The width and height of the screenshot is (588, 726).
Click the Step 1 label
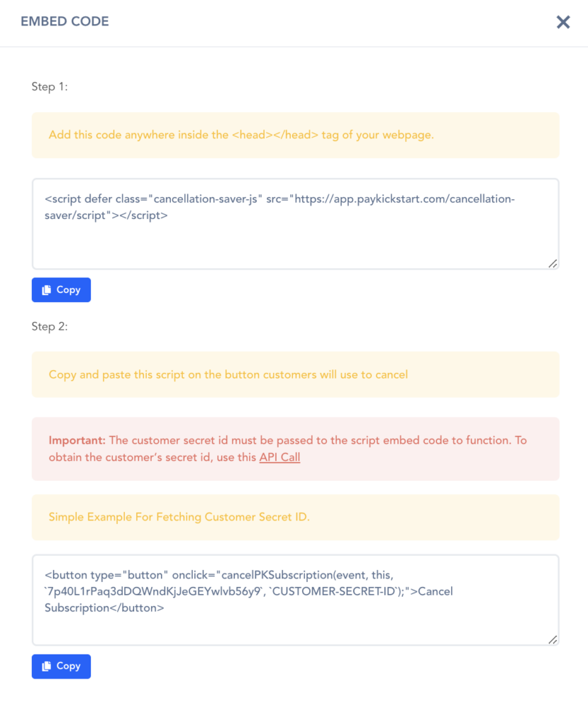coord(50,86)
